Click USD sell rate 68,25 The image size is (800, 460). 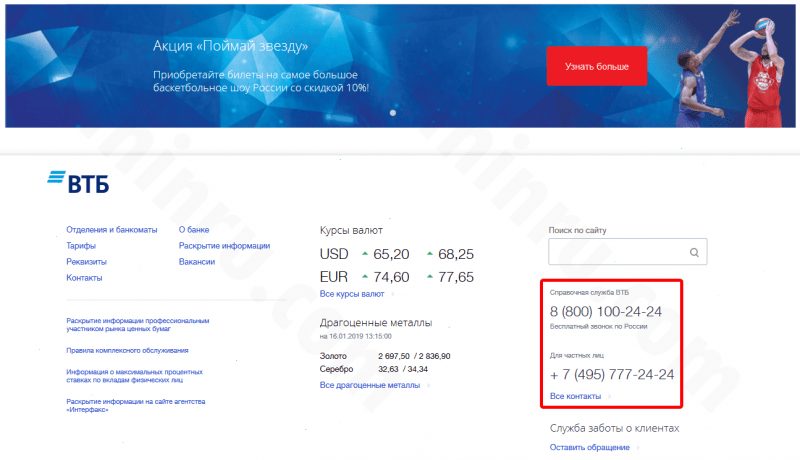coord(456,254)
